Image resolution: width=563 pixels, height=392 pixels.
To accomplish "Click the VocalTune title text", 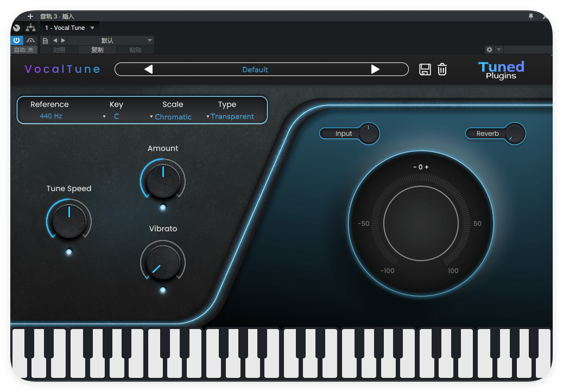I will (62, 69).
